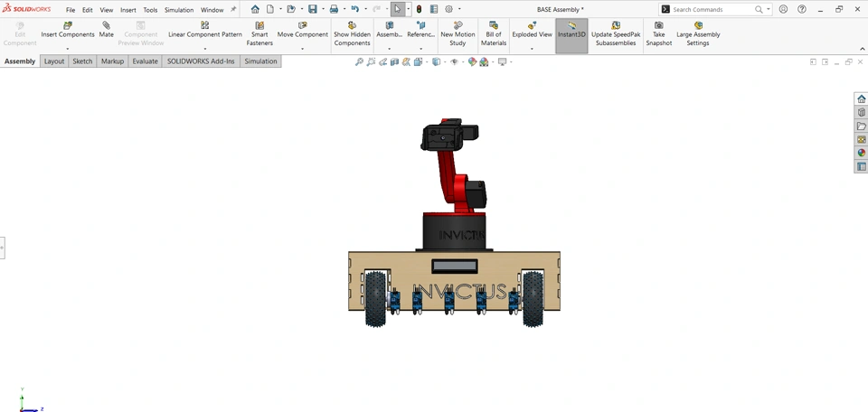Click Show Hidden Components
Viewport: 868px width, 412px height.
(352, 33)
